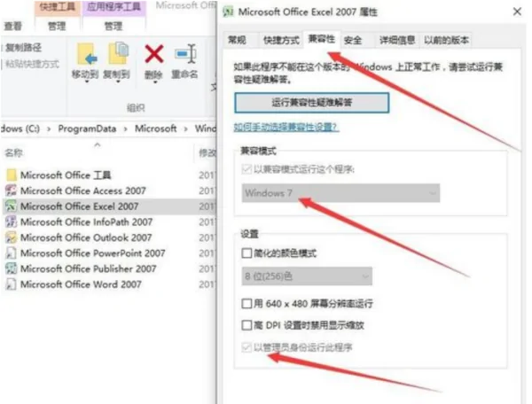Select Microsoft Office Outlook 2007 shortcut icon

[x=12, y=237]
